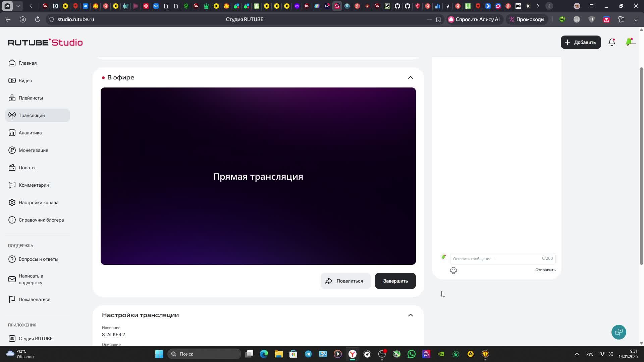The height and width of the screenshot is (362, 644).
Task: Click the user avatar in header
Action: click(630, 42)
